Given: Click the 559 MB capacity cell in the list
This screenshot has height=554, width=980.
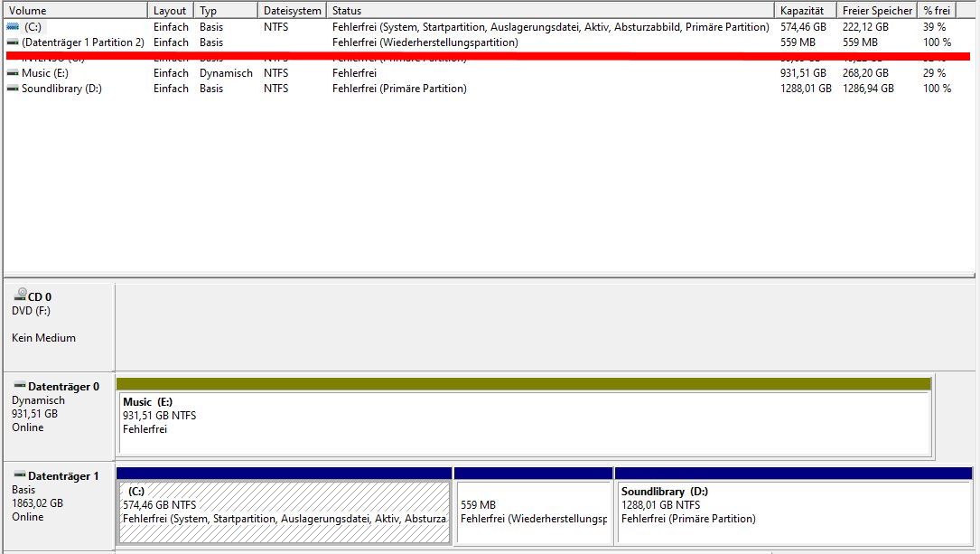Looking at the screenshot, I should pyautogui.click(x=798, y=42).
